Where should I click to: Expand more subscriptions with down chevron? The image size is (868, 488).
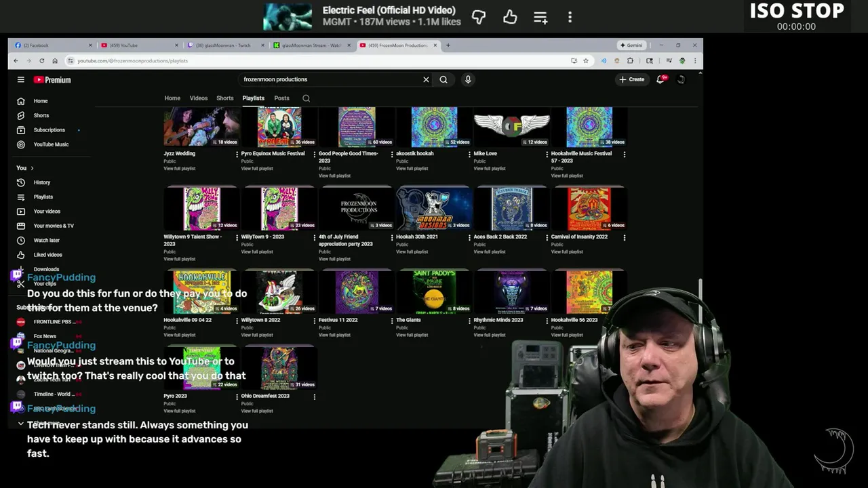pos(20,424)
